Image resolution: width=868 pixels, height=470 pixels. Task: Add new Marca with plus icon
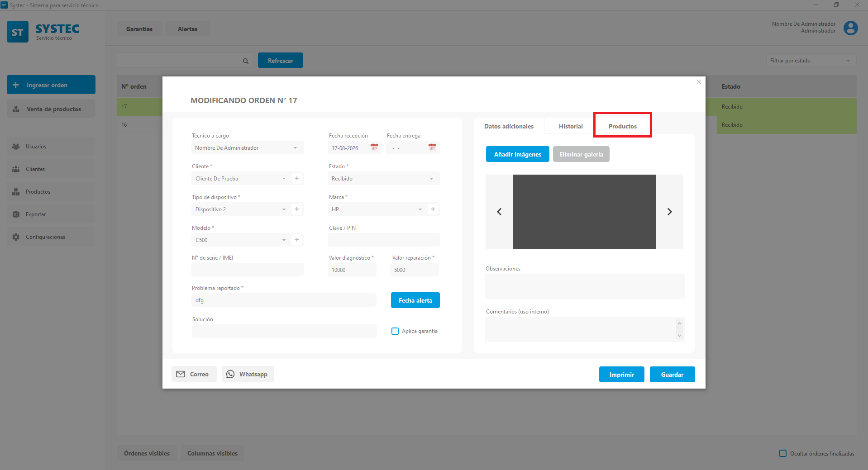433,209
